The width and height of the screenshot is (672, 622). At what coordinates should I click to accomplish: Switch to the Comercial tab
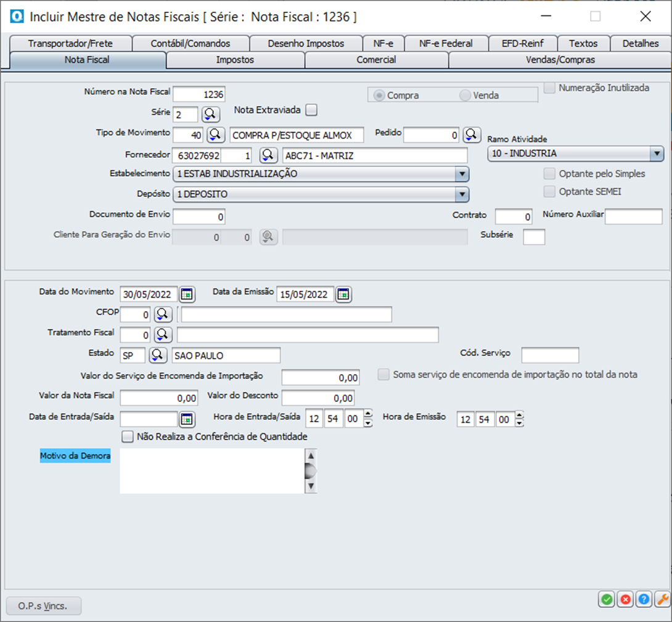tap(376, 60)
